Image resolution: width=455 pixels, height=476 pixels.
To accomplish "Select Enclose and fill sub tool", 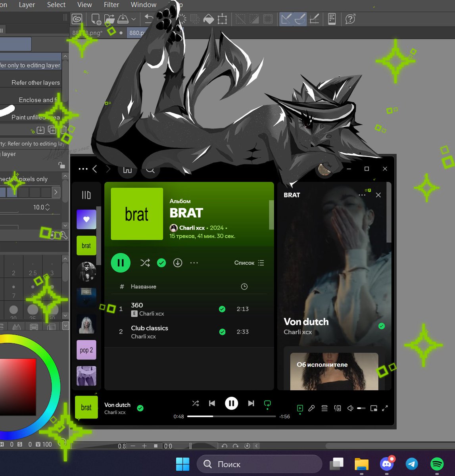I will click(x=31, y=100).
